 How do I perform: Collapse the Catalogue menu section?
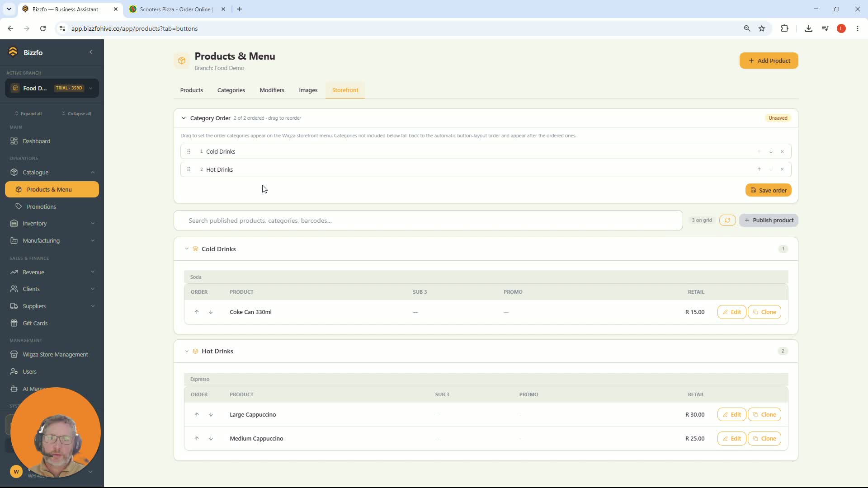tap(93, 172)
